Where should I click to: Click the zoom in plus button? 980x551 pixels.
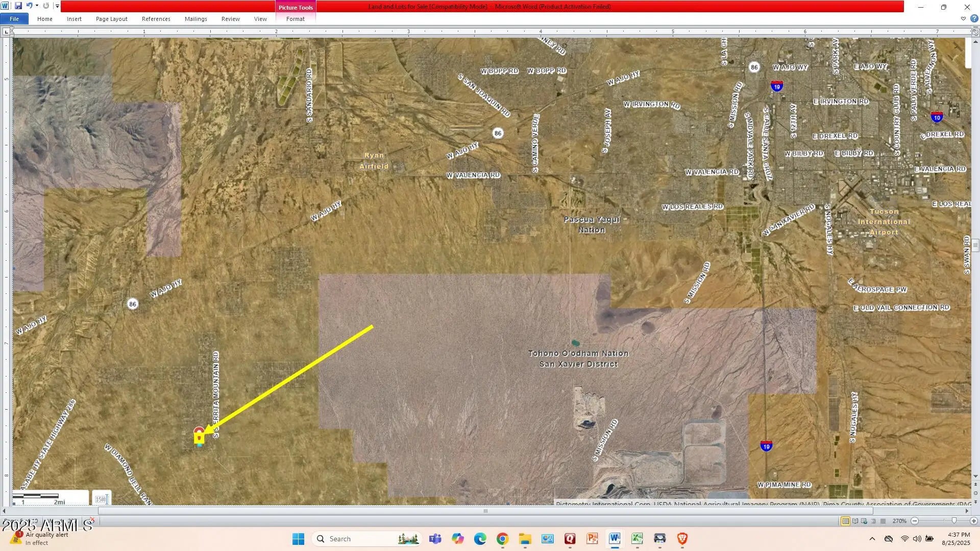point(973,521)
